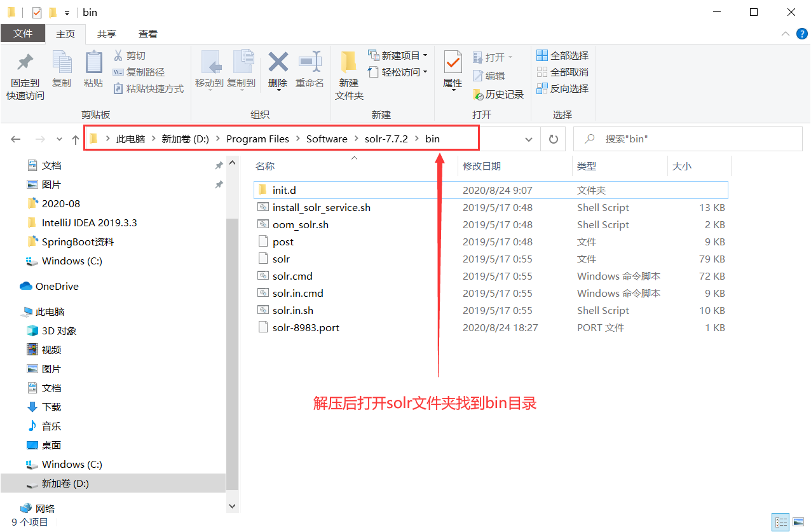Refresh the current folder view

point(553,139)
